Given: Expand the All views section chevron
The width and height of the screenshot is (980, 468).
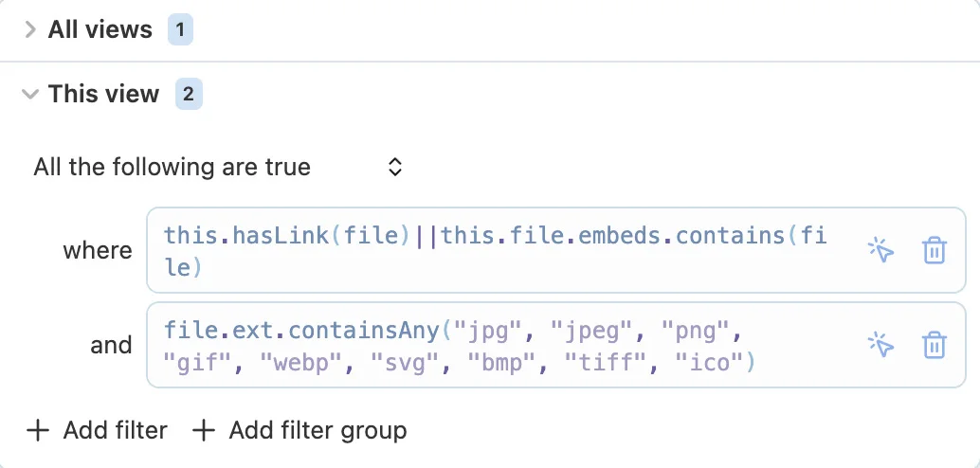Looking at the screenshot, I should 30,29.
